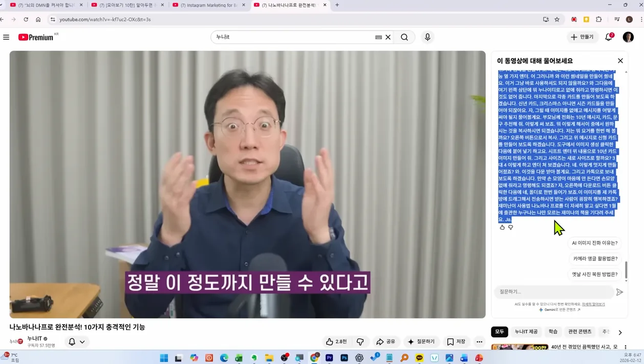
Task: Open the account avatar menu
Action: pyautogui.click(x=628, y=37)
